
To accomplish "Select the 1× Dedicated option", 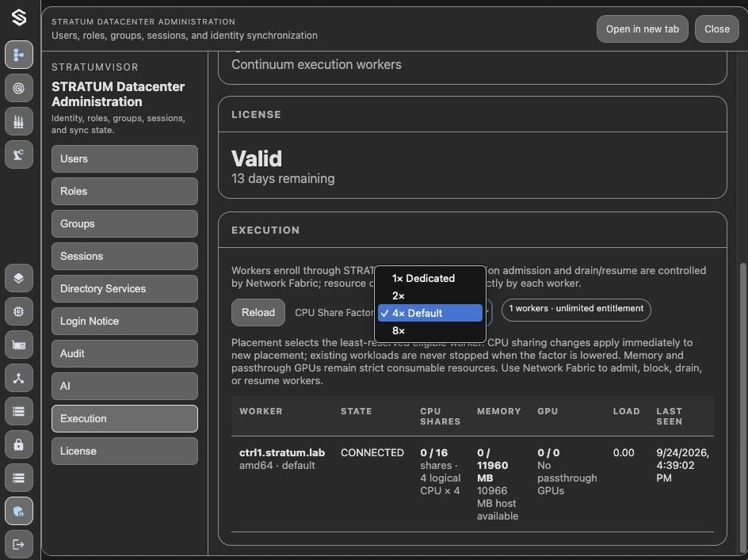I will [430, 278].
